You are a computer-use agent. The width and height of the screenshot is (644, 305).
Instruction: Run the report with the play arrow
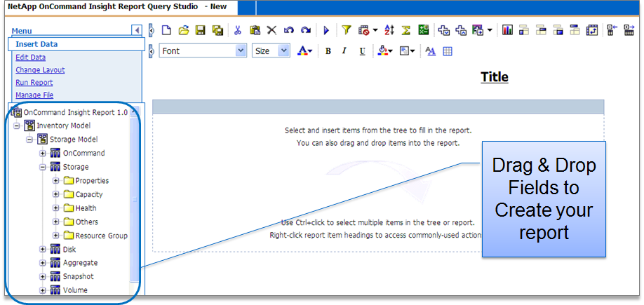tap(326, 30)
